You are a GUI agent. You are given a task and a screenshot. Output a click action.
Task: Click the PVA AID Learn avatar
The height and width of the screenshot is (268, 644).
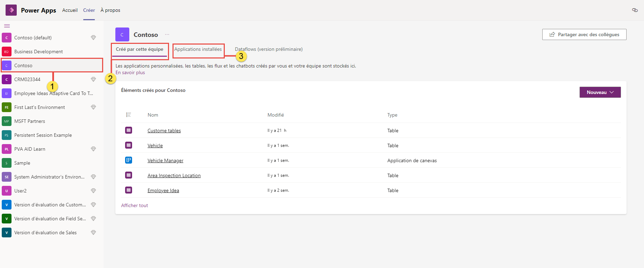click(7, 149)
